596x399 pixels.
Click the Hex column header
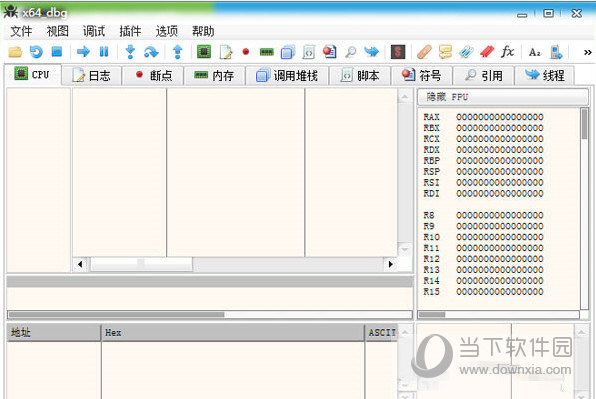tap(233, 332)
